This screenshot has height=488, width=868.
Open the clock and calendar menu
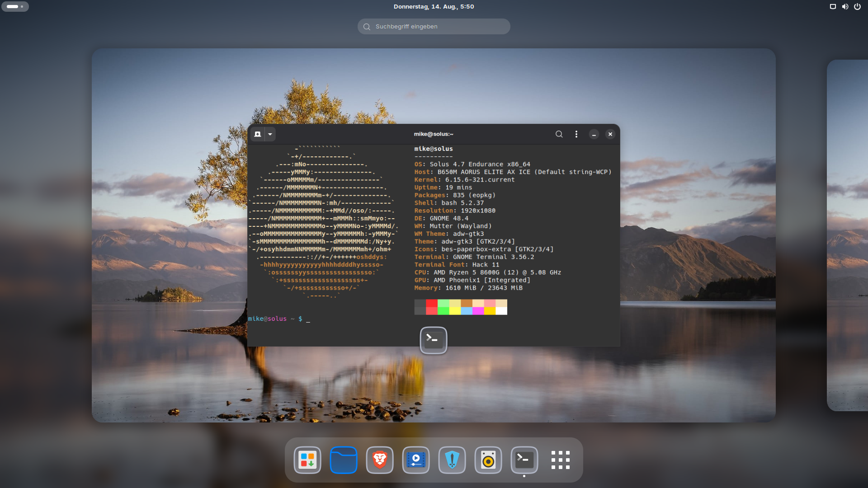pyautogui.click(x=434, y=6)
